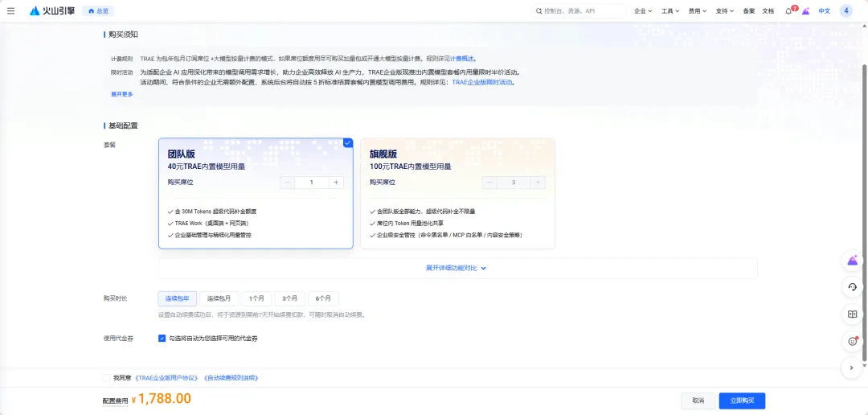This screenshot has width=868, height=415.
Task: Check the 我同意 agreement checkbox
Action: pos(106,378)
